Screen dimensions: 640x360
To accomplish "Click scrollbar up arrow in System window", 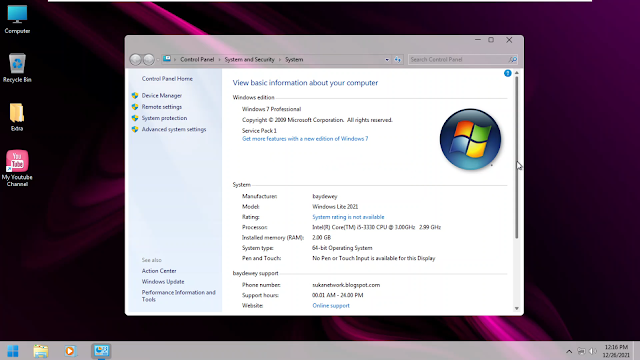I will (517, 73).
